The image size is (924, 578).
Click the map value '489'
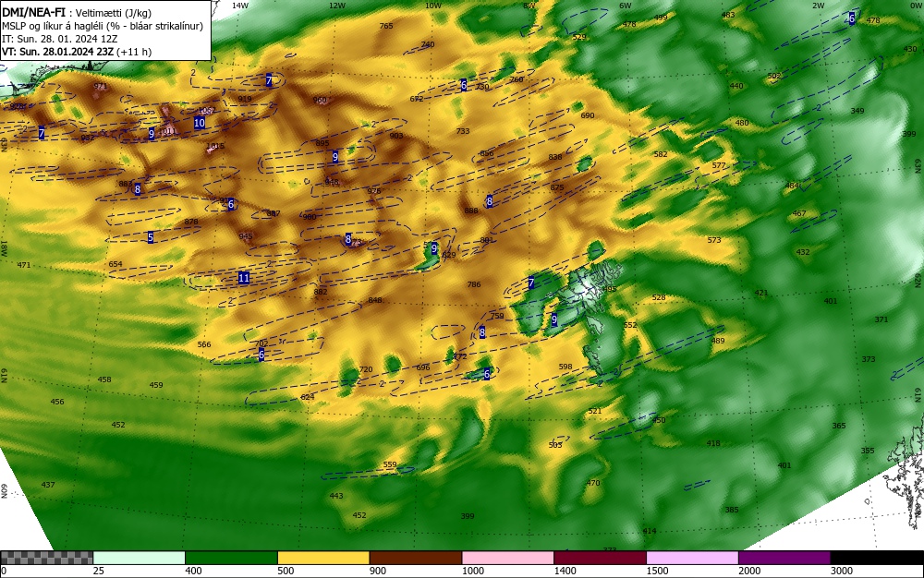pyautogui.click(x=718, y=341)
